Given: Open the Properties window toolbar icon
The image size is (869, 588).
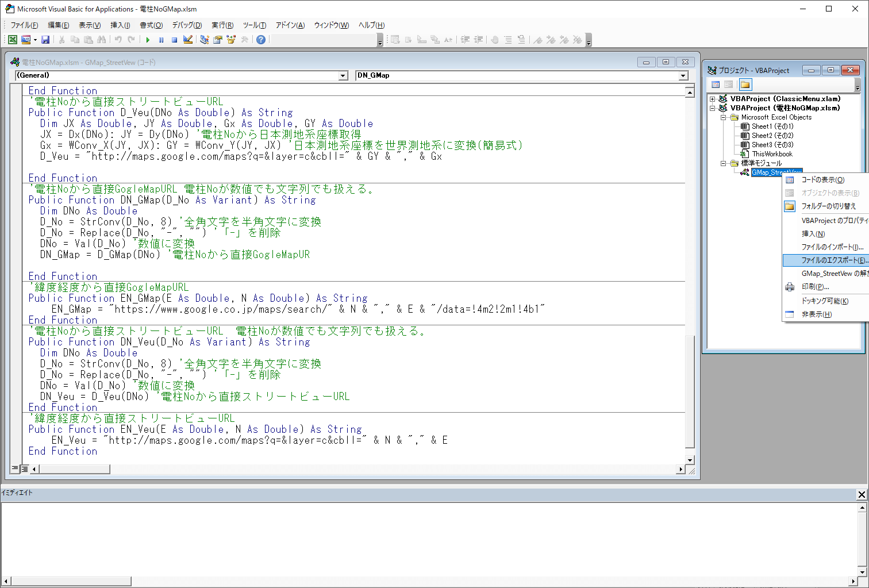Looking at the screenshot, I should coord(218,40).
